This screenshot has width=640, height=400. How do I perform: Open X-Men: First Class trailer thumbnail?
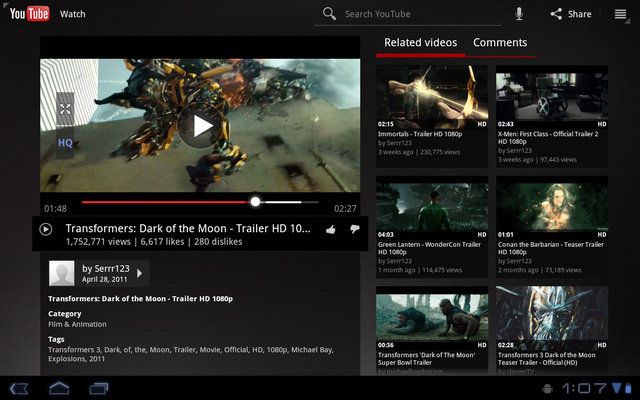click(x=552, y=97)
